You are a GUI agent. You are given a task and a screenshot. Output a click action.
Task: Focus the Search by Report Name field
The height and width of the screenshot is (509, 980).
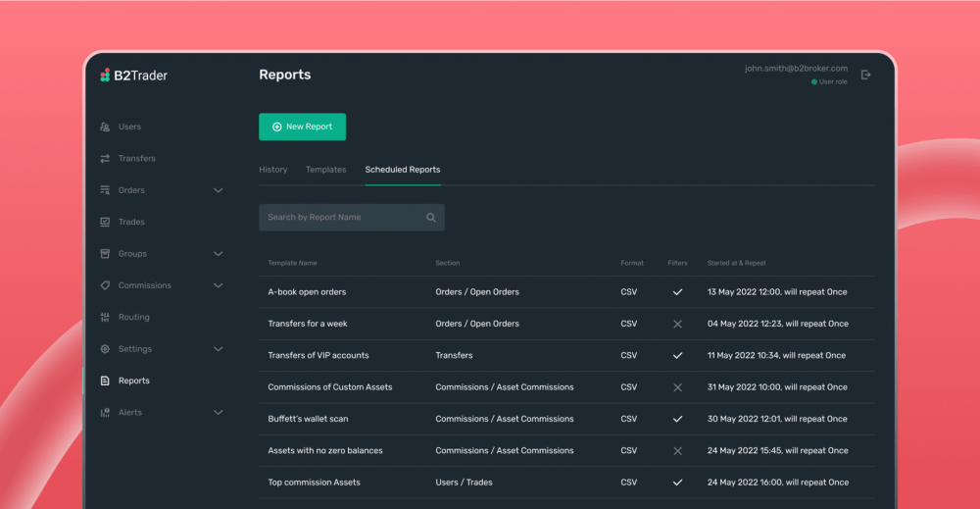341,218
